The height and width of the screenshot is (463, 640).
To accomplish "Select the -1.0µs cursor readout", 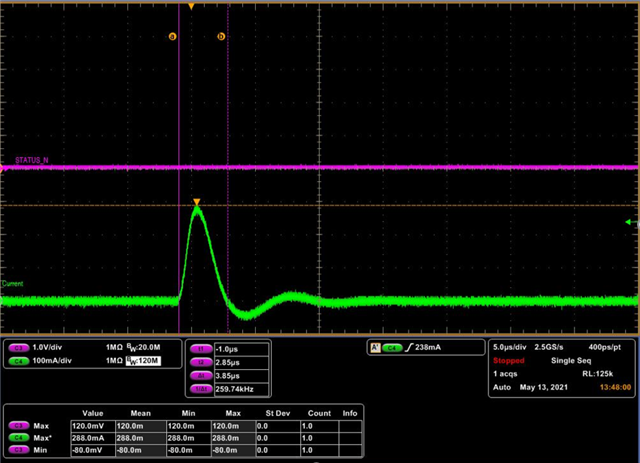I will [242, 349].
